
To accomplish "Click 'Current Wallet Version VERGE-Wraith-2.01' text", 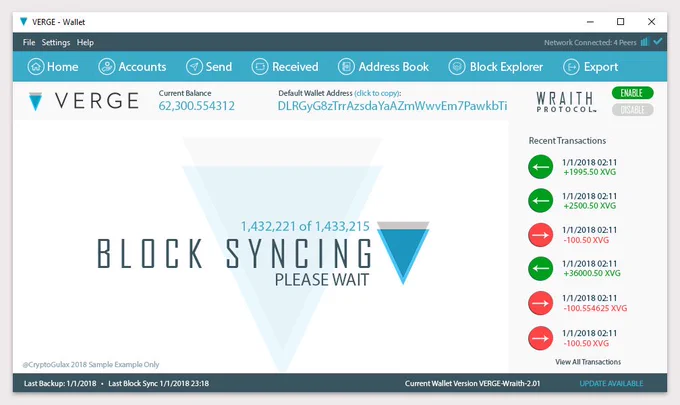I will point(472,384).
